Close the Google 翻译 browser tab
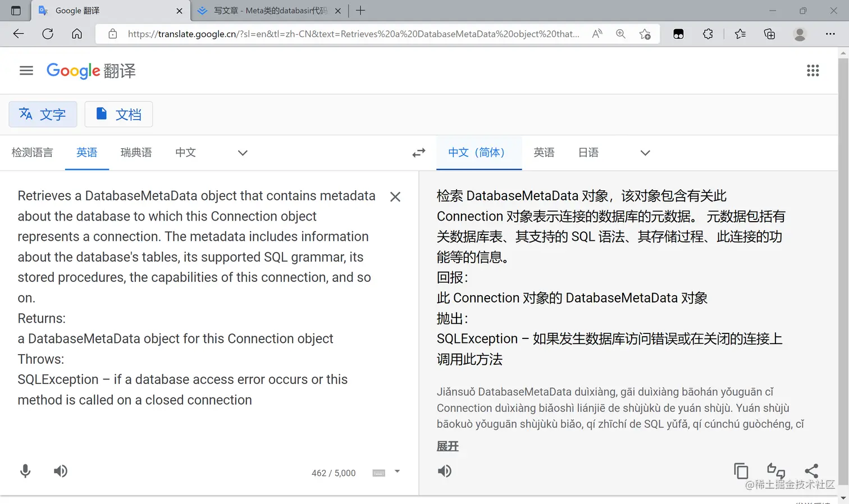Screen dimensions: 849x504 (179, 11)
